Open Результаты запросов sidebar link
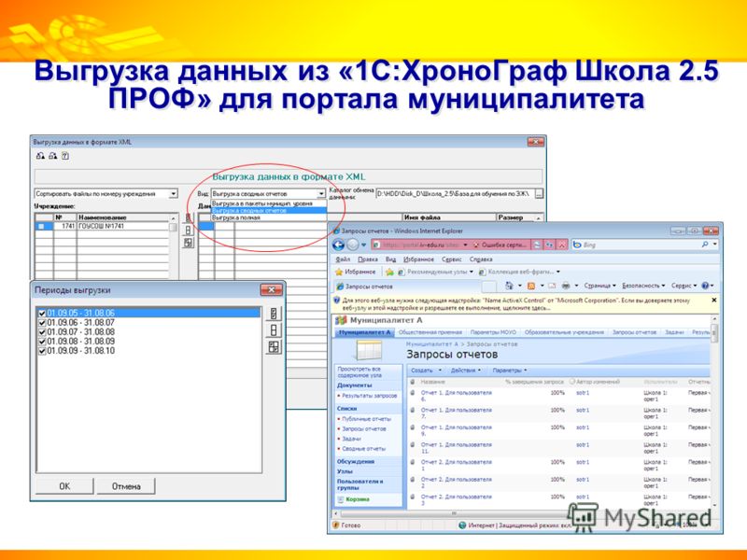Viewport: 747px width, 560px height. click(369, 396)
